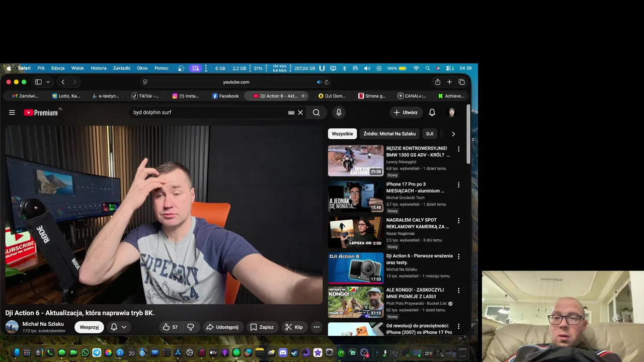Viewport: 644px width, 362px height.
Task: Open YouTube notifications bell
Action: click(432, 113)
